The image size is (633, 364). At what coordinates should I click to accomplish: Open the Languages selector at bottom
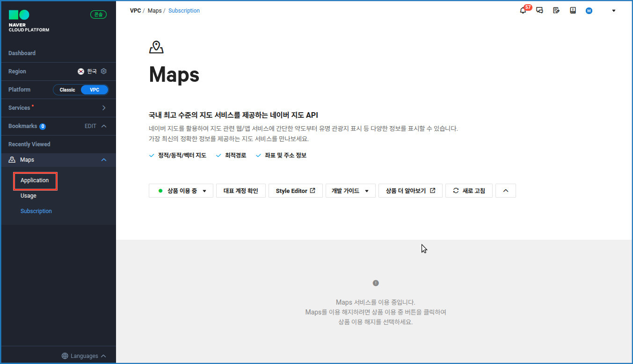[84, 356]
